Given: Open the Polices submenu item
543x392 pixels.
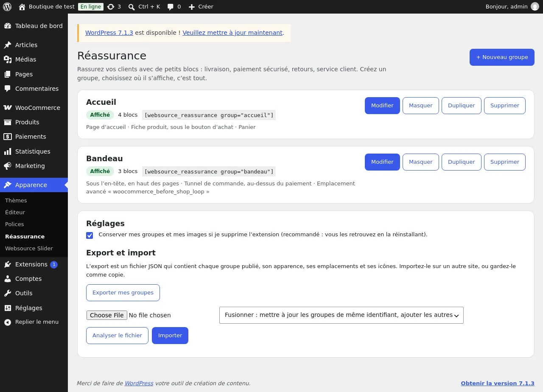Looking at the screenshot, I should click(14, 224).
